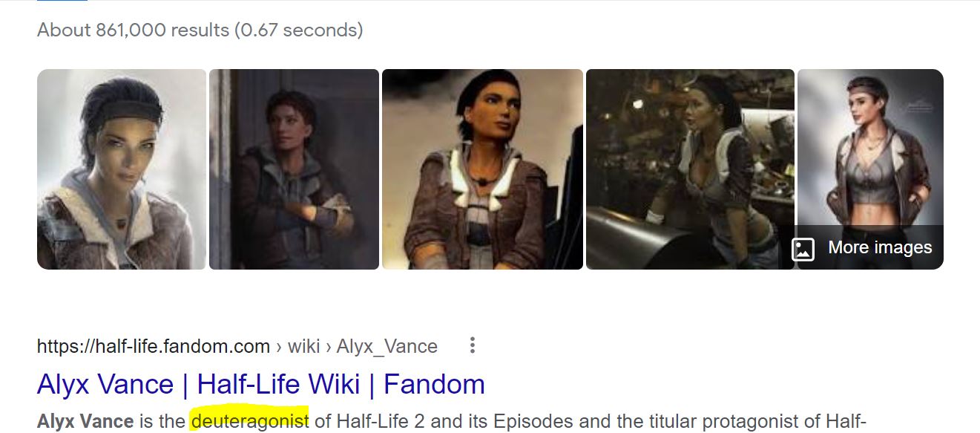View the Half-Life 2 in-game model thumbnail
980x433 pixels.
[x=482, y=169]
